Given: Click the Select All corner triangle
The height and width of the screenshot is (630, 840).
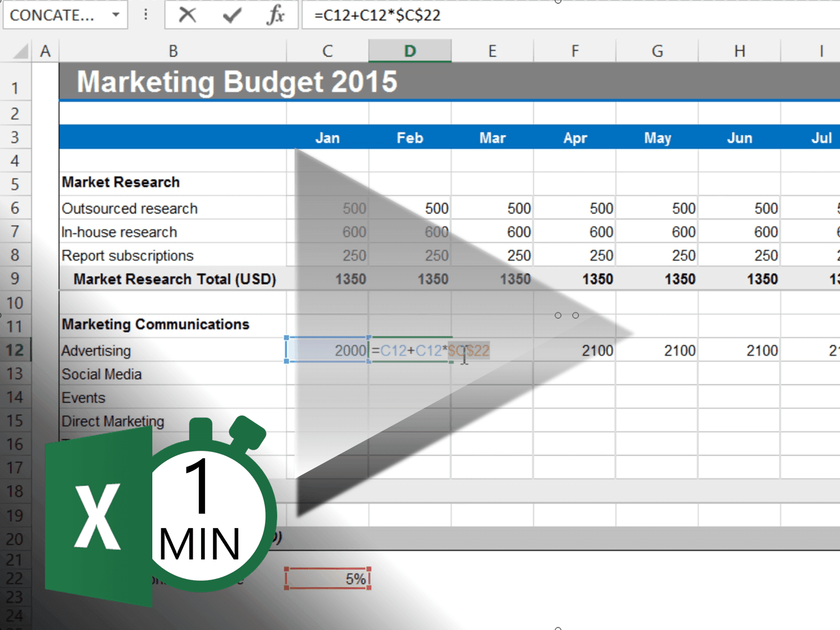Looking at the screenshot, I should (20, 52).
